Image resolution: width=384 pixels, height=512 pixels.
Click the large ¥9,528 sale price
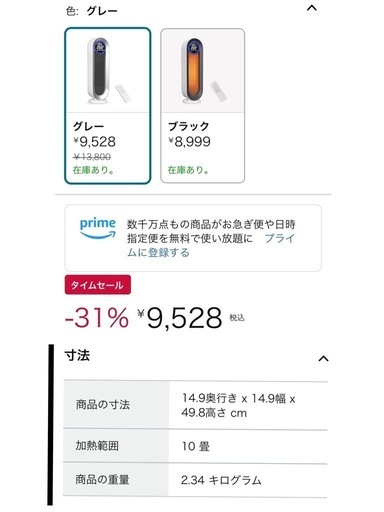point(180,318)
